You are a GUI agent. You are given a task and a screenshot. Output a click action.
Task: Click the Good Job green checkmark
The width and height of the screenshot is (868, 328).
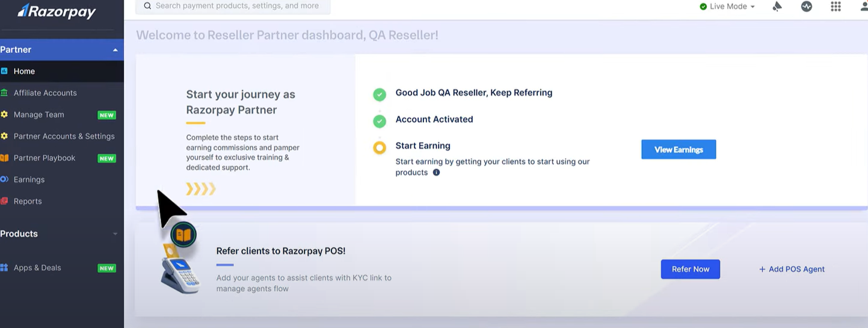pos(380,94)
